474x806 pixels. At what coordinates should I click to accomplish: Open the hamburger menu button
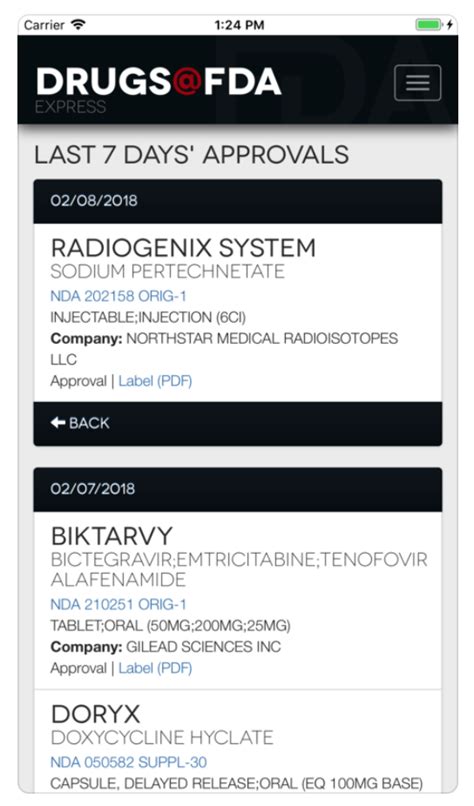click(417, 83)
